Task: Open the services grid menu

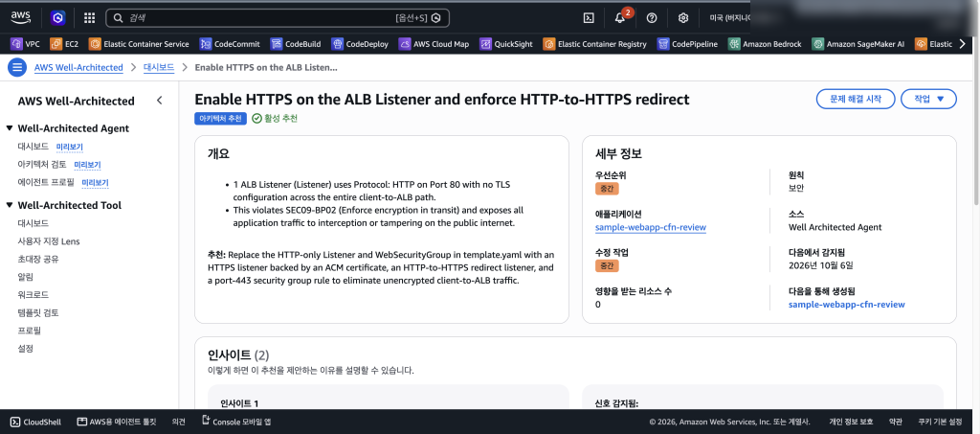Action: [x=89, y=18]
